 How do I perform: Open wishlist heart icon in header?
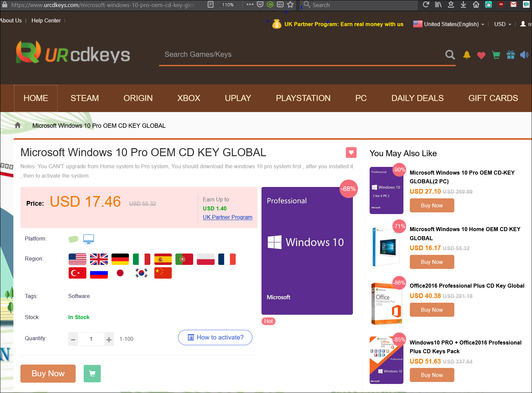481,55
